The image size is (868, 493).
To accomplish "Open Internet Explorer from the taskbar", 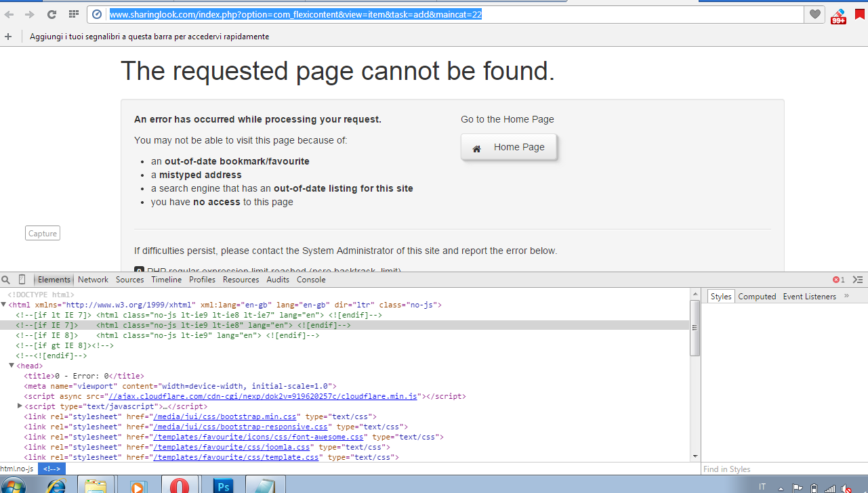I will [x=56, y=486].
